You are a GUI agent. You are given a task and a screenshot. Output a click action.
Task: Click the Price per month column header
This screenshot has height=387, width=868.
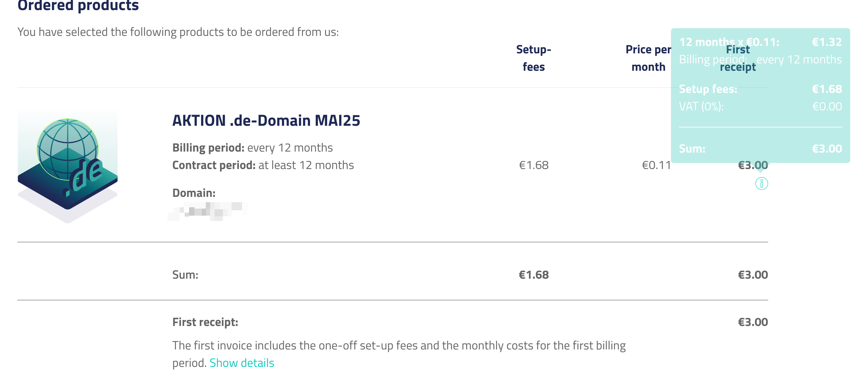(648, 58)
